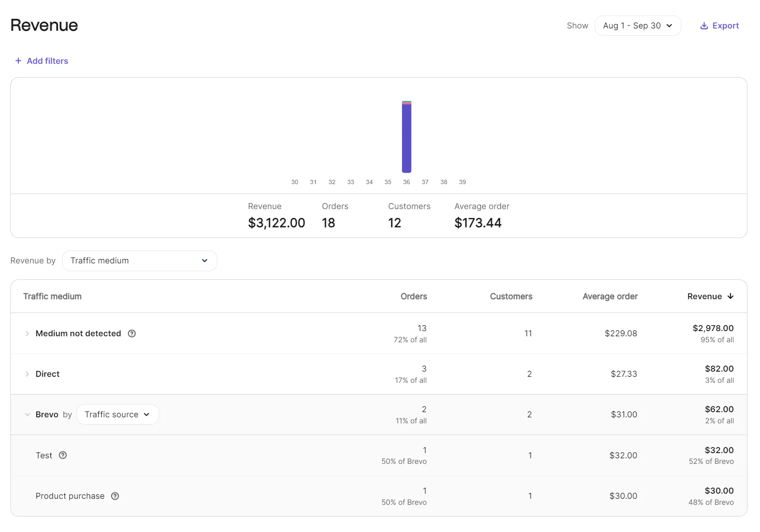Screen dimensions: 760x532
Task: Click the 11% of all text
Action: click(411, 421)
